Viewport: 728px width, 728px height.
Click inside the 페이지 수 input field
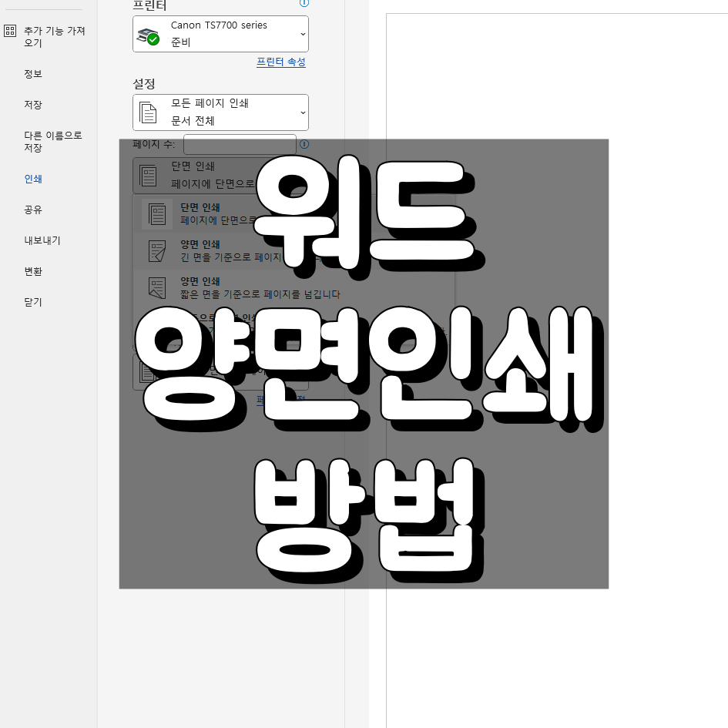point(240,144)
